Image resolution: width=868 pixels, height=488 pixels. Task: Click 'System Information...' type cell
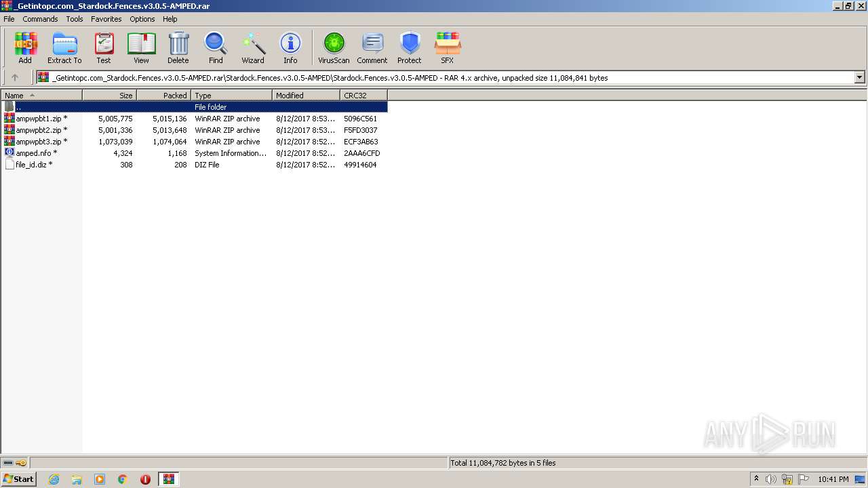pos(231,153)
